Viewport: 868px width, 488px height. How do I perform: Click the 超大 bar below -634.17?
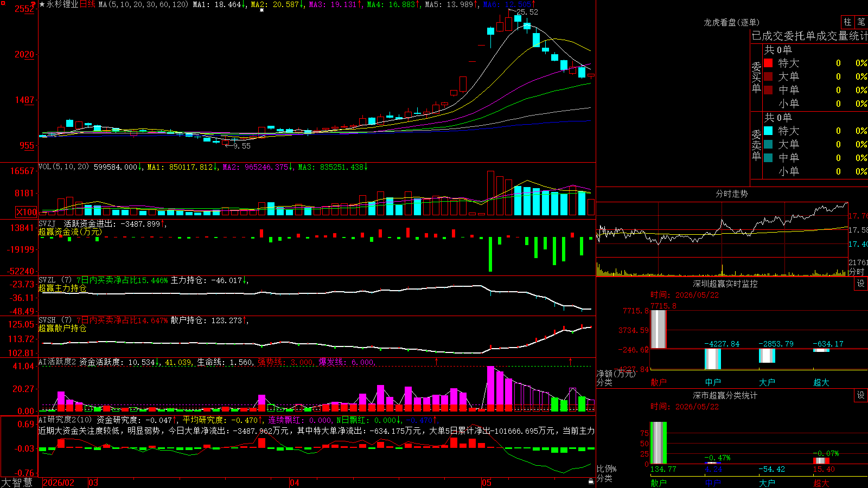click(x=821, y=350)
